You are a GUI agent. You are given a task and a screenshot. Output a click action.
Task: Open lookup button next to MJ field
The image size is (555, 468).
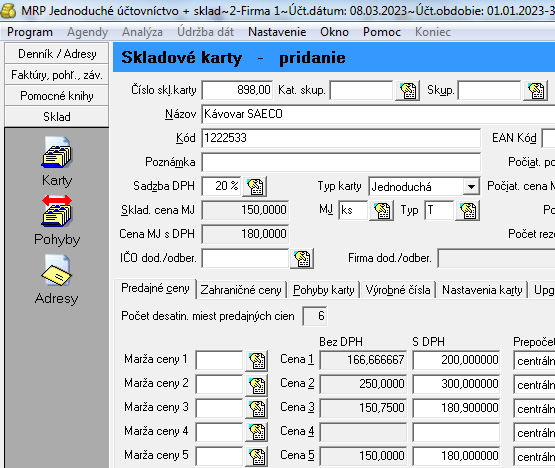[382, 211]
